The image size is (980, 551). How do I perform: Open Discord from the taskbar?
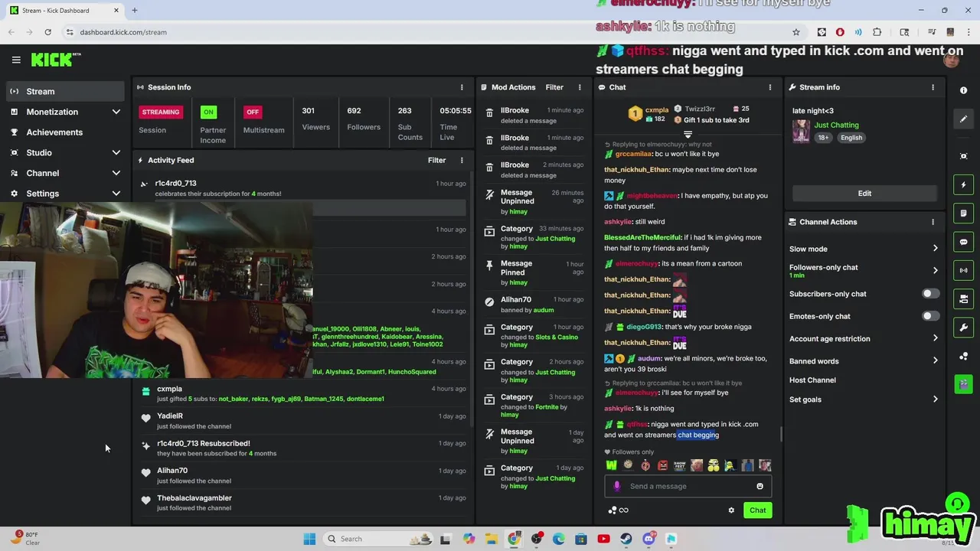(648, 539)
